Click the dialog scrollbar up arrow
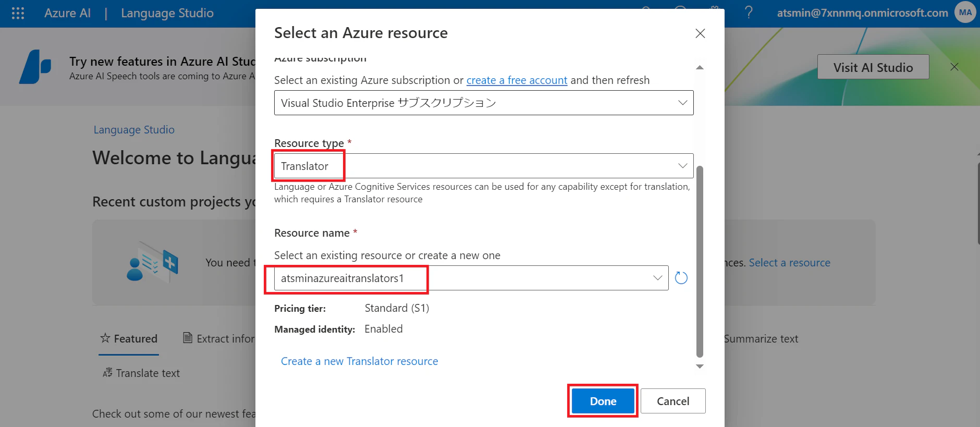The image size is (980, 427). pos(700,67)
